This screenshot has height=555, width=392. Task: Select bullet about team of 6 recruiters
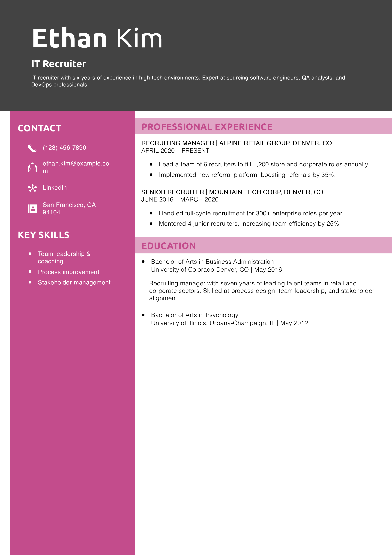click(264, 164)
